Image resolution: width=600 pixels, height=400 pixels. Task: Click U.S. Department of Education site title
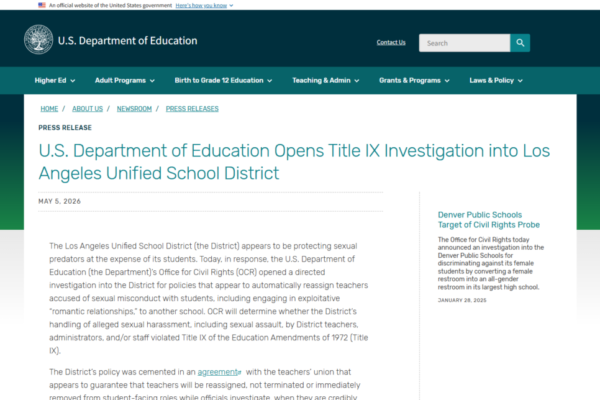[x=127, y=41]
